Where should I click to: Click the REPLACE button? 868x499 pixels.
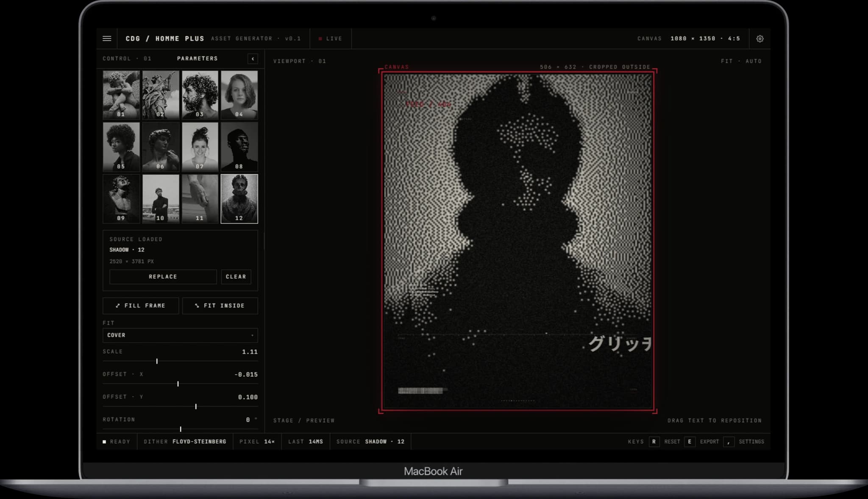tap(163, 277)
